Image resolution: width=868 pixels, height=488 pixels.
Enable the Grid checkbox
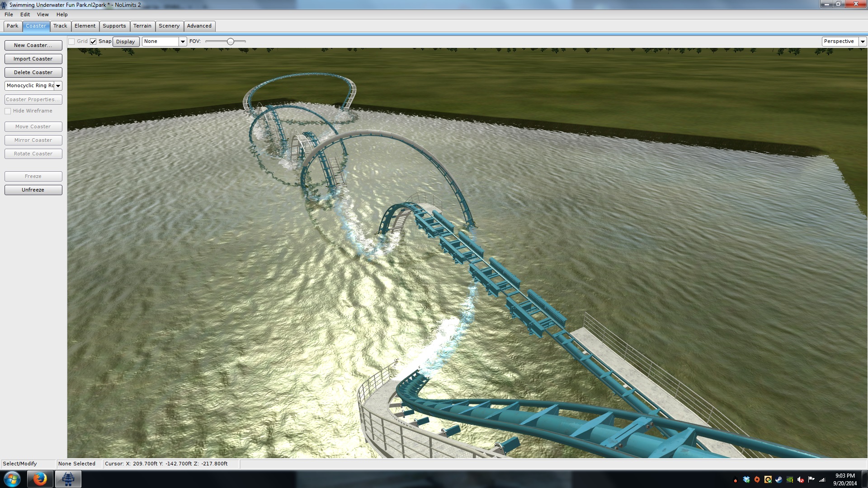(x=71, y=42)
